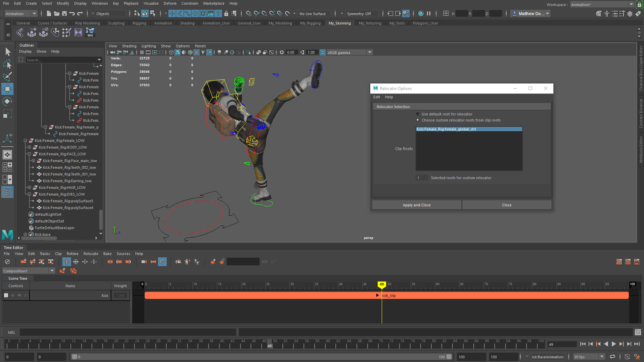This screenshot has width=644, height=362.
Task: Create a new scene from status line
Action: pos(49,14)
